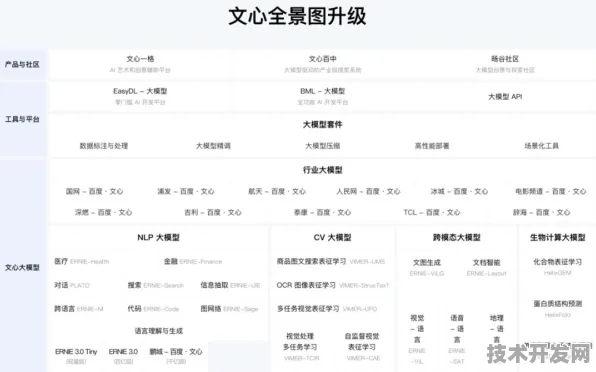Select 视觉-语言 ERNIE-ViL model

tap(417, 339)
